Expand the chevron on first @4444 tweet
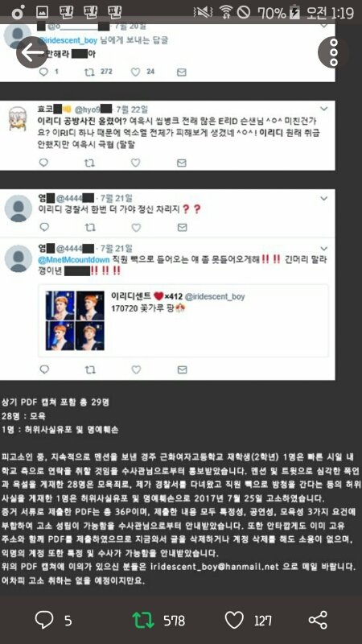The height and width of the screenshot is (644, 362). click(324, 198)
